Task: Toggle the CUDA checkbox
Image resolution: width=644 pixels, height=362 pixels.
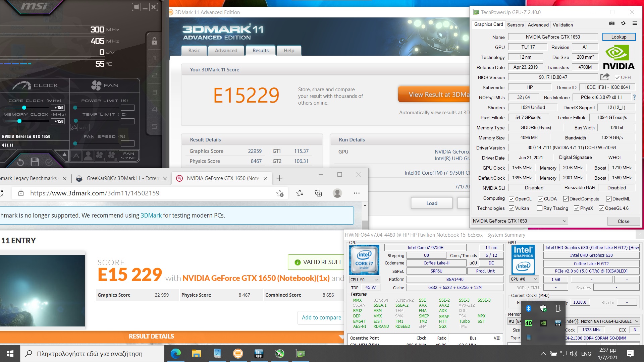Action: pos(540,199)
